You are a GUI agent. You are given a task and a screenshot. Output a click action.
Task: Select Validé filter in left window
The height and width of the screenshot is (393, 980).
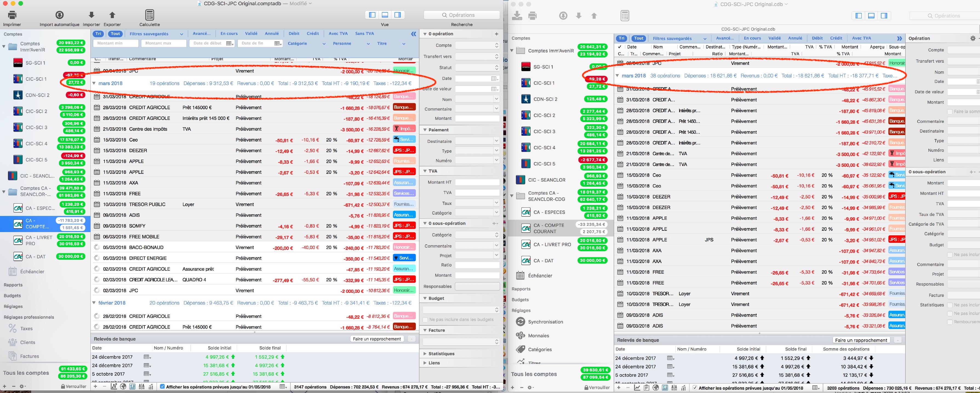click(x=251, y=33)
